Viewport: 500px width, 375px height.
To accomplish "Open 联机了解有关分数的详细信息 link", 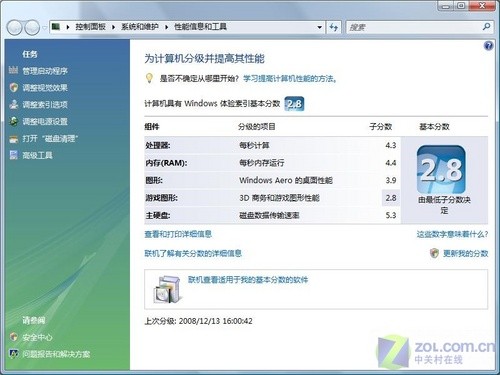I will [x=193, y=253].
